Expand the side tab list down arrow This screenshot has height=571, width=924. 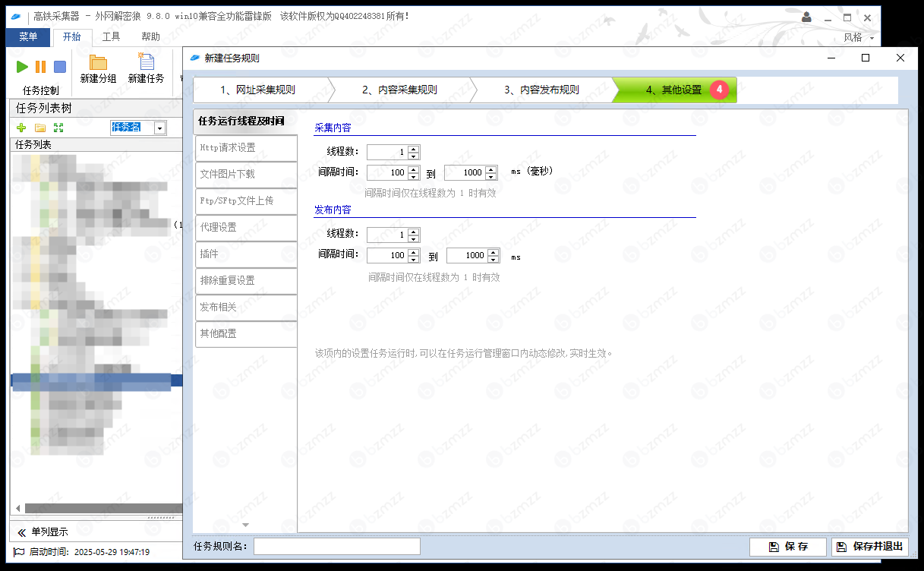click(x=245, y=525)
